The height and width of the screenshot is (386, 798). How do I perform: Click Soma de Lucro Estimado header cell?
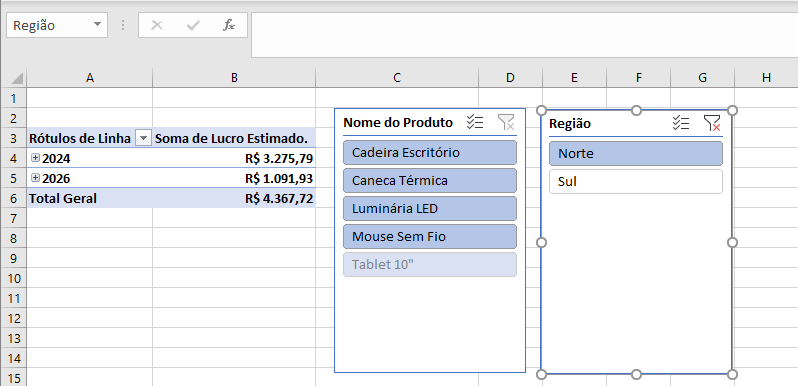[x=234, y=138]
